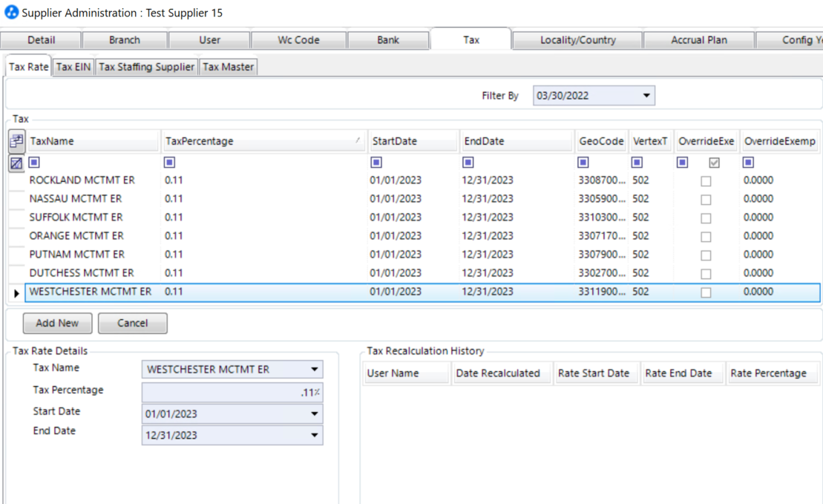Open the Tax Master sub-tab
The image size is (823, 504).
click(x=229, y=67)
